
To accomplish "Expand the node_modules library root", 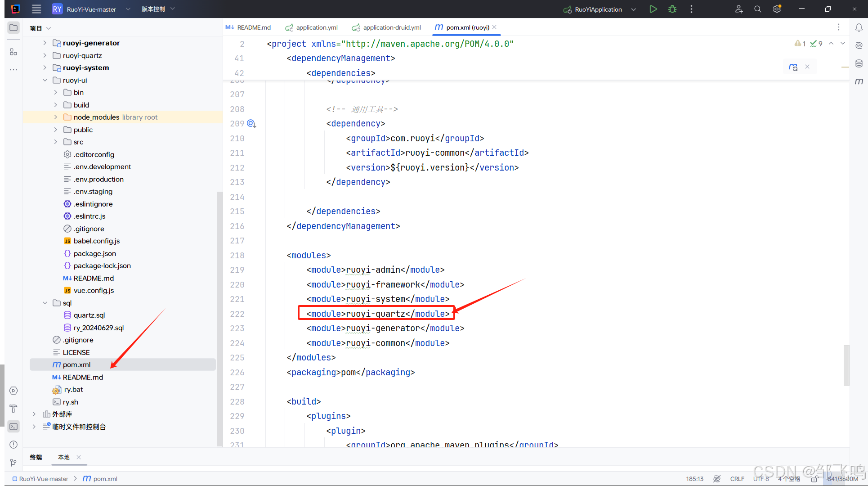I will click(55, 117).
